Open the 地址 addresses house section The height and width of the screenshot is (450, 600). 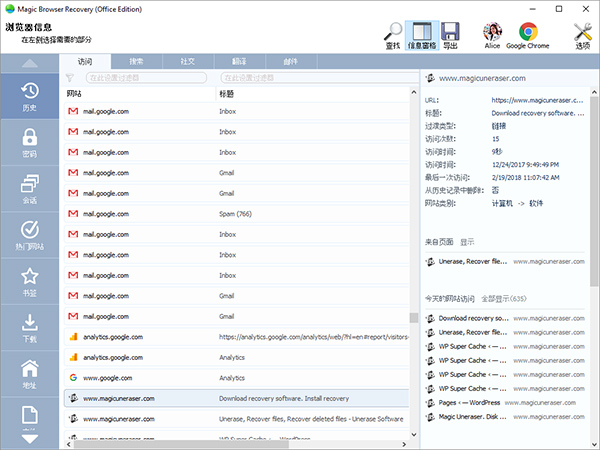click(30, 374)
